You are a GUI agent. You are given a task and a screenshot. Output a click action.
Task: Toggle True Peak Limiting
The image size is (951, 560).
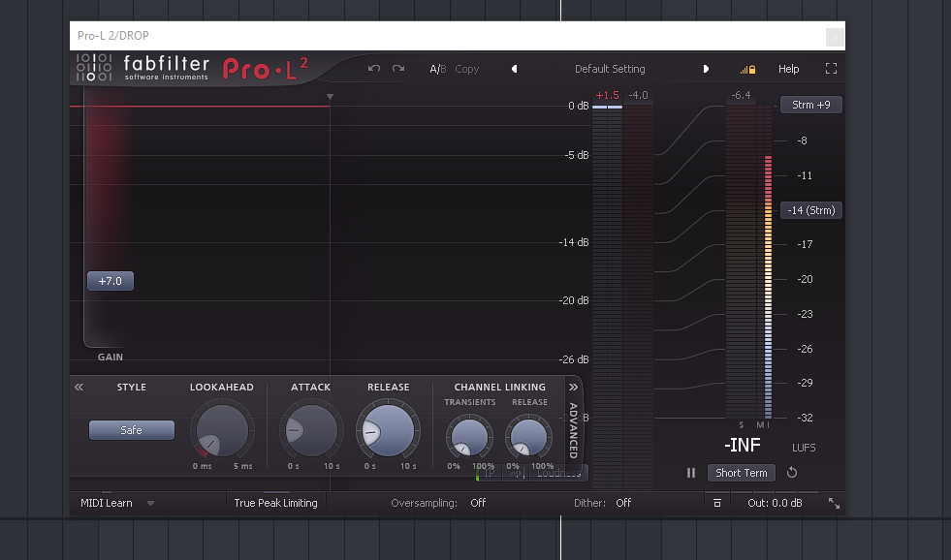click(275, 503)
